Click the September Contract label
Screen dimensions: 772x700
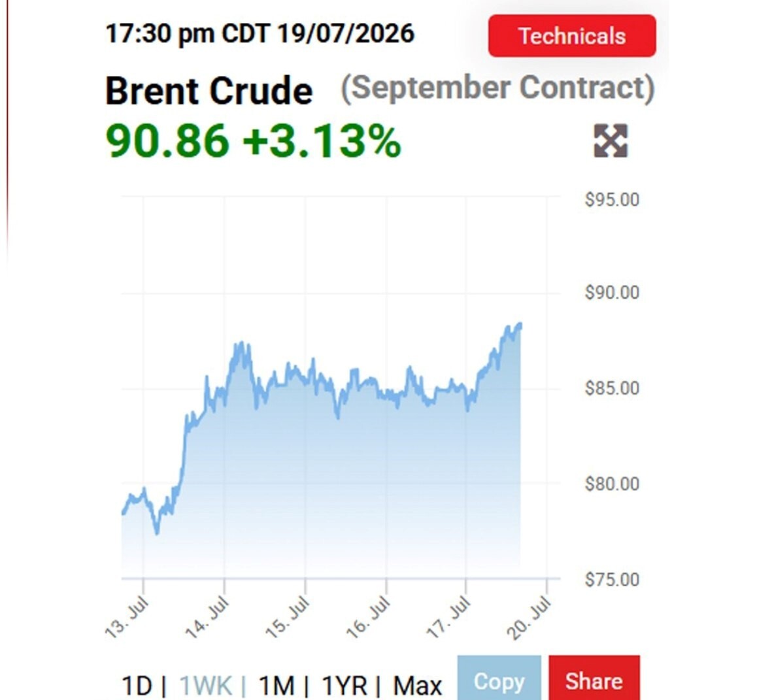(497, 88)
